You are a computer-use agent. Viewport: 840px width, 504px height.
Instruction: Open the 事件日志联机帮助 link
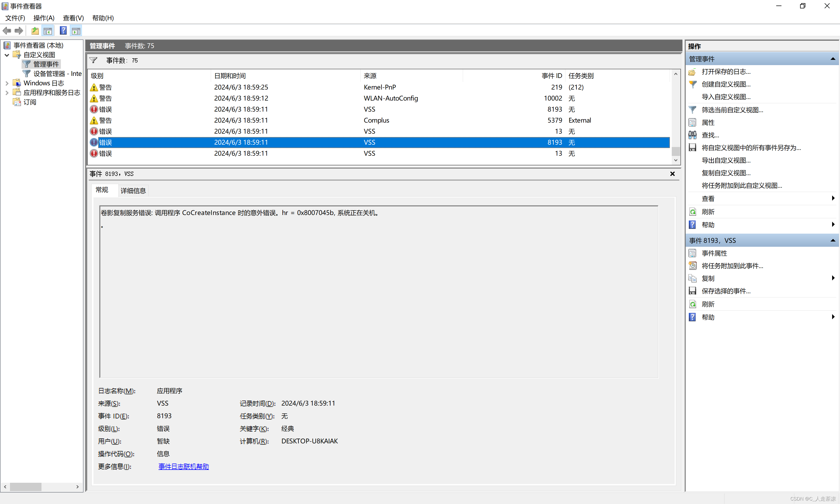(184, 467)
